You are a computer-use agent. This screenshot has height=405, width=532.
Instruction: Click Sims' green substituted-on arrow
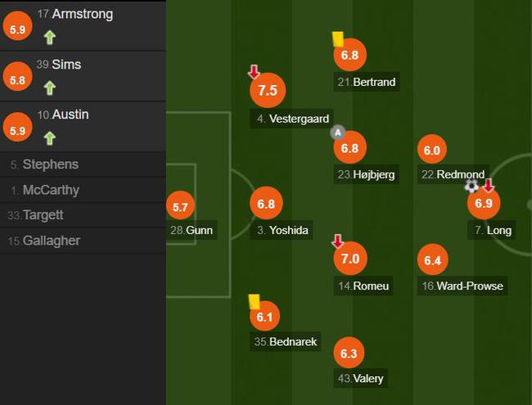[49, 87]
